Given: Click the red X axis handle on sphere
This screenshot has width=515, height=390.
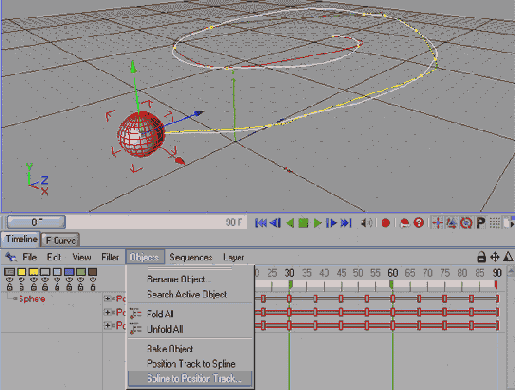Looking at the screenshot, I should (180, 161).
